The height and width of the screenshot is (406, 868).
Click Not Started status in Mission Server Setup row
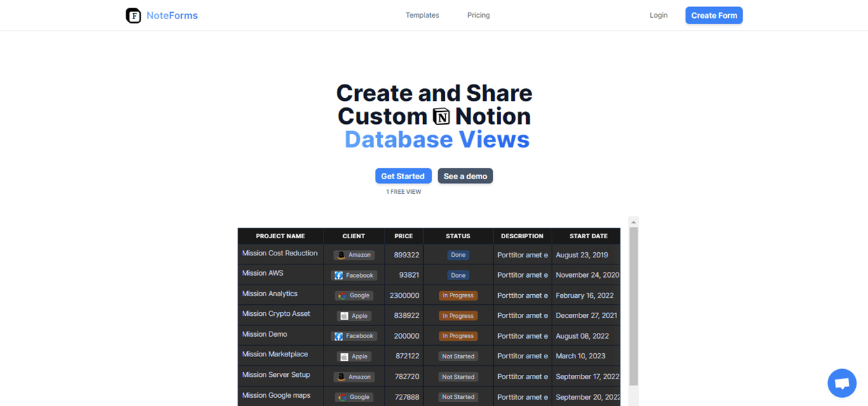pyautogui.click(x=458, y=377)
